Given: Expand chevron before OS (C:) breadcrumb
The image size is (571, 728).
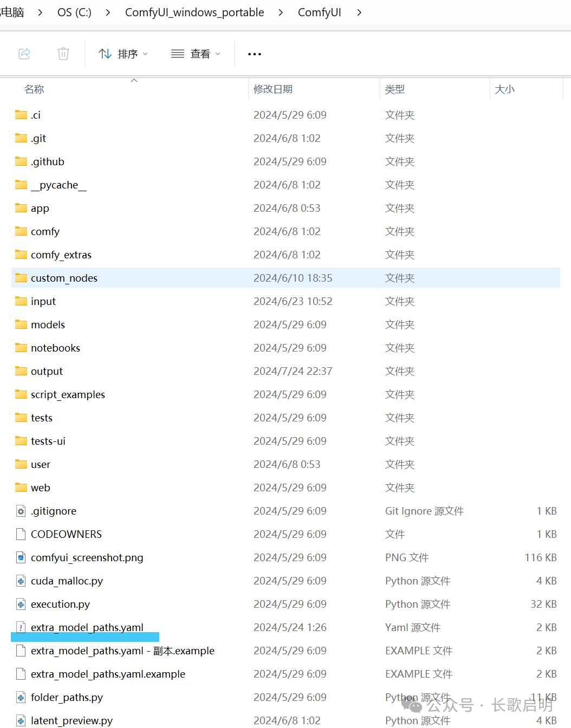Looking at the screenshot, I should (x=40, y=12).
